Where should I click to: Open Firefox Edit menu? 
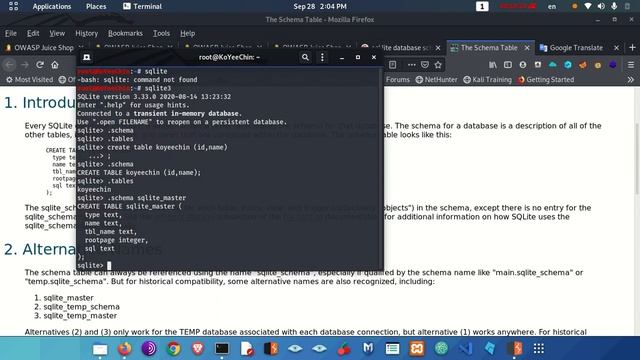[x=33, y=33]
